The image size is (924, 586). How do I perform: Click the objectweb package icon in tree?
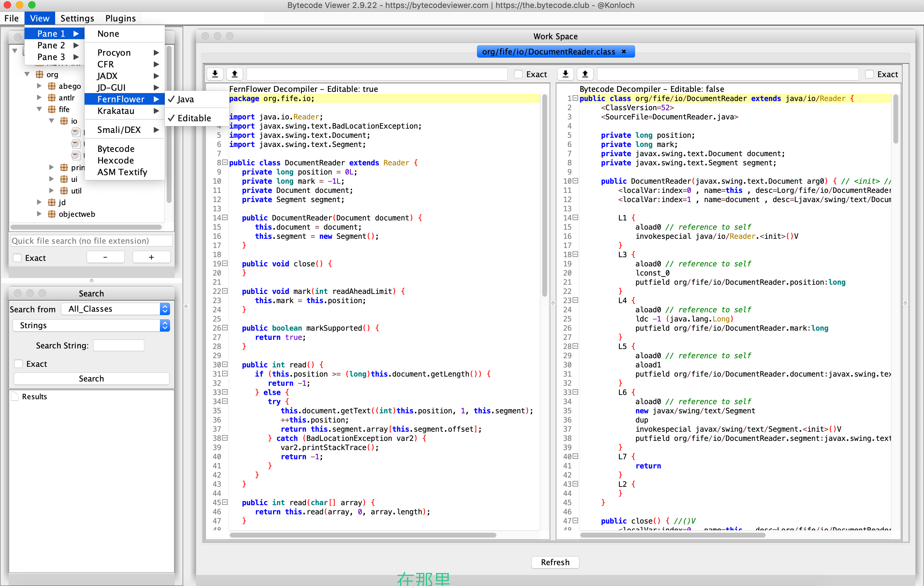(52, 214)
